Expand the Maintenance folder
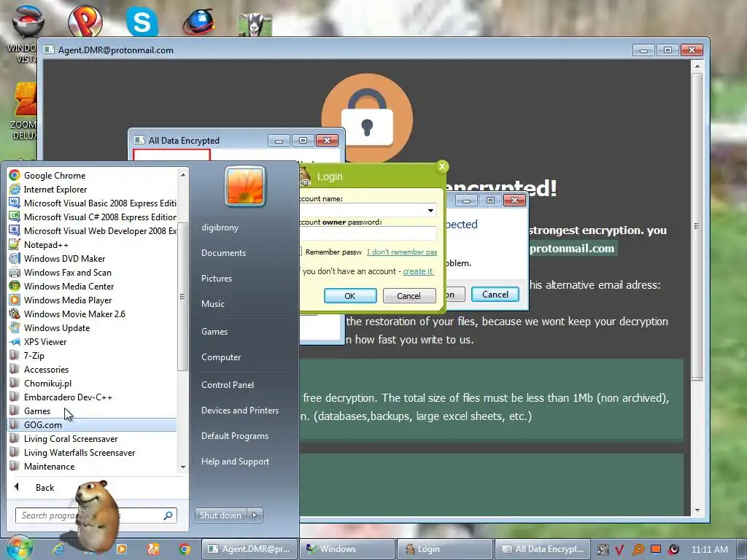 pyautogui.click(x=93, y=466)
